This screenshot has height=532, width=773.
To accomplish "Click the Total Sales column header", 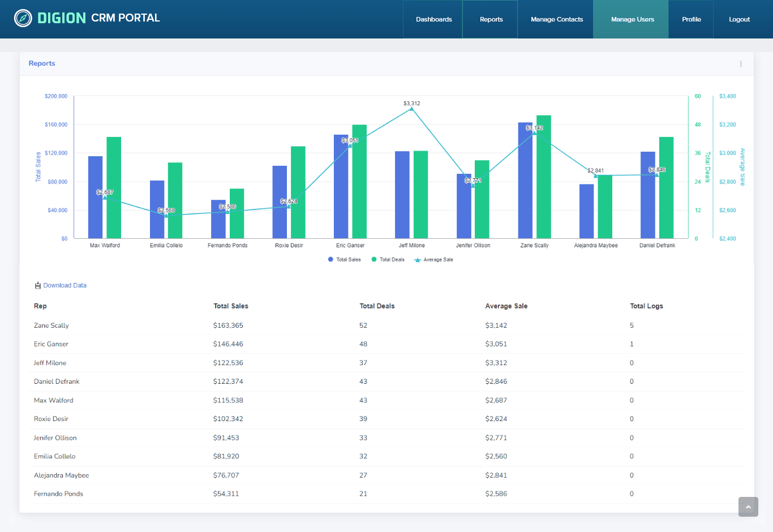I will [231, 306].
